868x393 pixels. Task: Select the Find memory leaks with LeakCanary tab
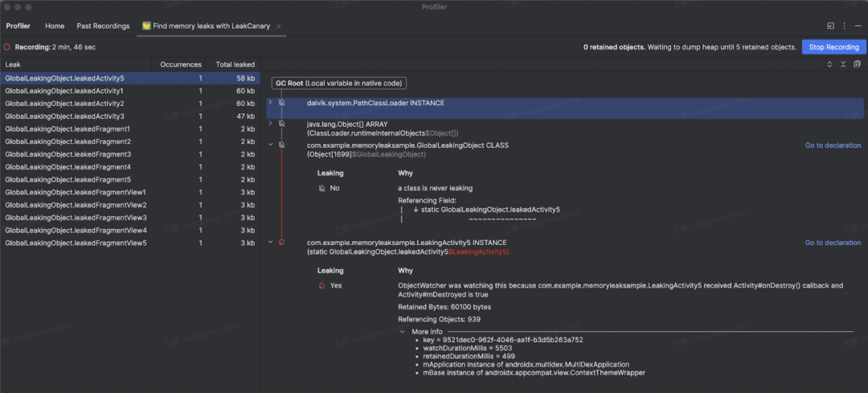click(x=212, y=26)
